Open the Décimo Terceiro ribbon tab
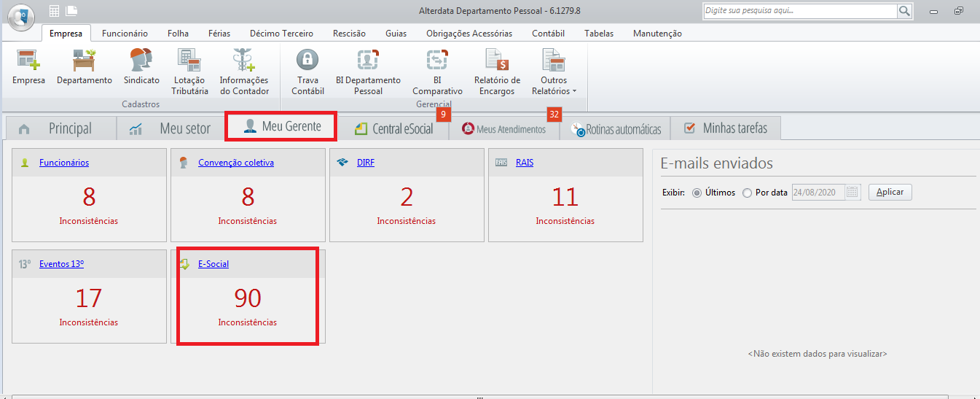Screen dimensions: 980x399 (281, 34)
